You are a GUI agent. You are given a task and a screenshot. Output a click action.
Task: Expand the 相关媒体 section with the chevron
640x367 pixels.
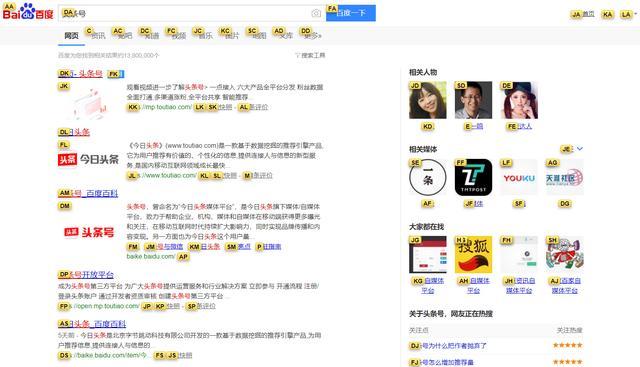pyautogui.click(x=580, y=149)
